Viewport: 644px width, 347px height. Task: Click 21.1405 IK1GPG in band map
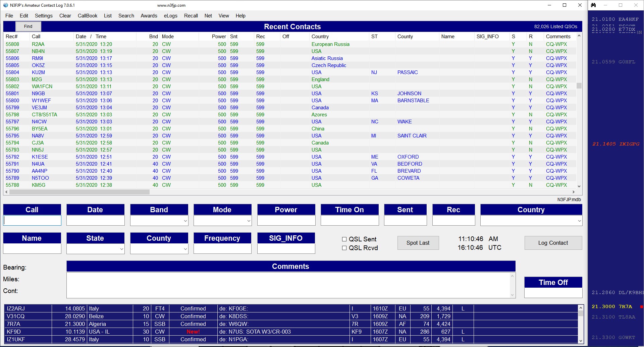click(x=615, y=144)
